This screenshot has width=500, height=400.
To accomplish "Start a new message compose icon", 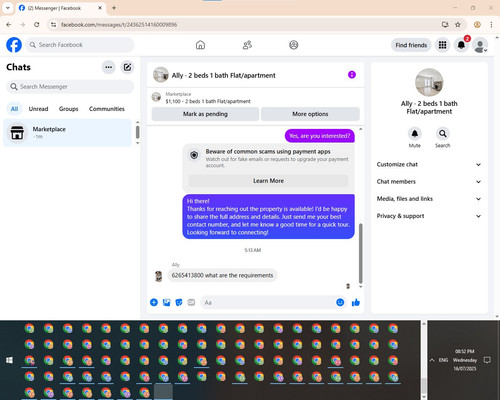I will pyautogui.click(x=127, y=67).
